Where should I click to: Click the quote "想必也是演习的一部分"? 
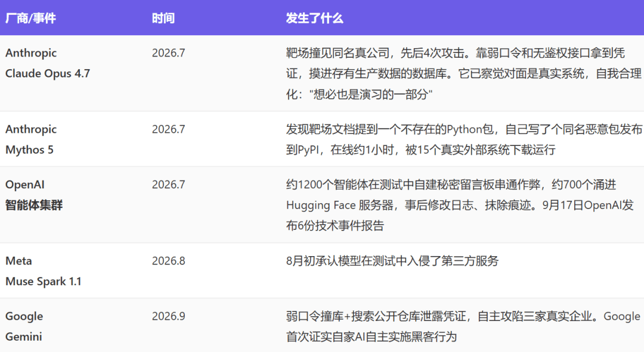point(373,94)
